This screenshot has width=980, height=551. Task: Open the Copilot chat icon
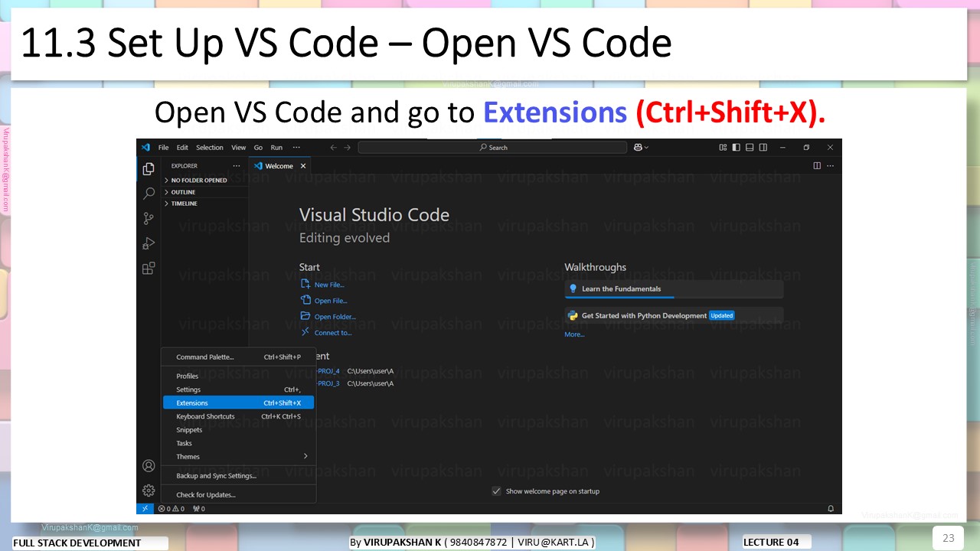638,147
